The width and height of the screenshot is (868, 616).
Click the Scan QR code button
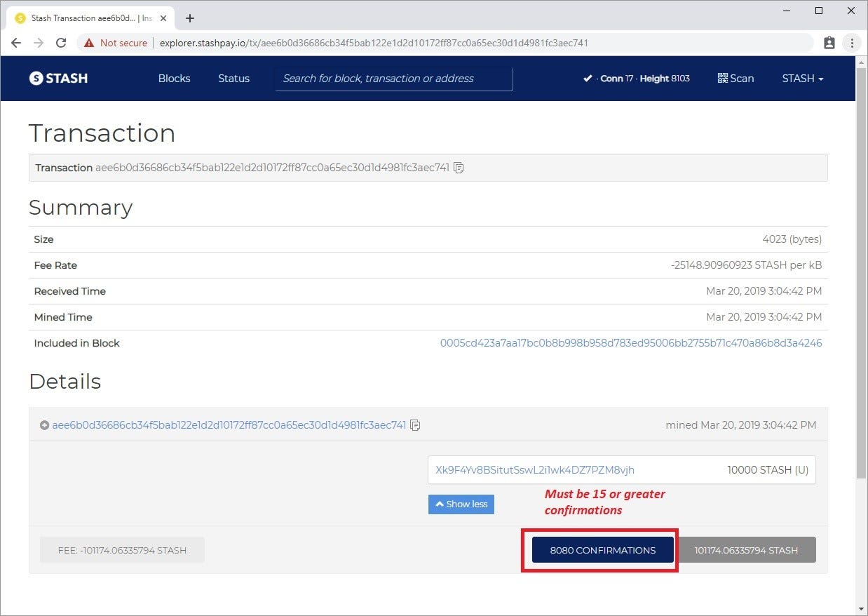[x=735, y=79]
